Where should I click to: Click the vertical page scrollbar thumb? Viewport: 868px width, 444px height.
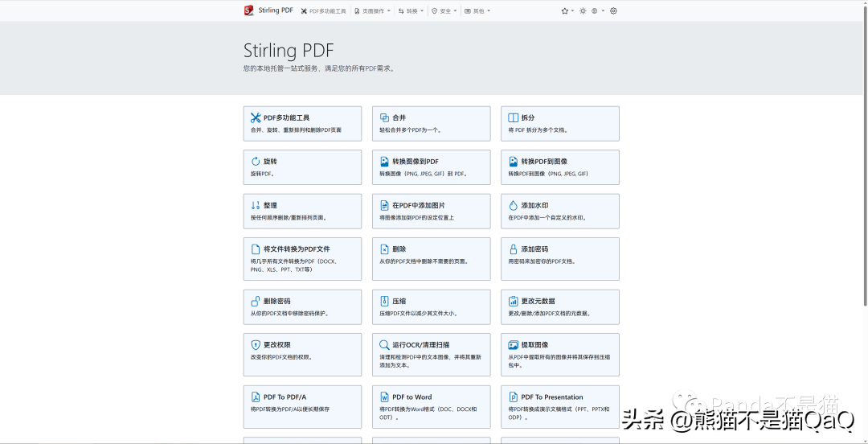(865, 155)
